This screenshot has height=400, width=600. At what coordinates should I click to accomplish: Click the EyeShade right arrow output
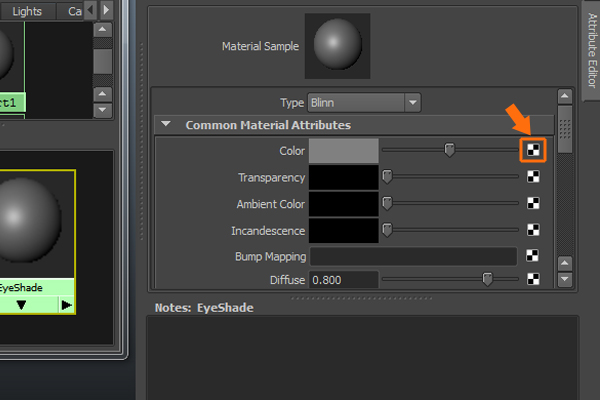pyautogui.click(x=67, y=305)
